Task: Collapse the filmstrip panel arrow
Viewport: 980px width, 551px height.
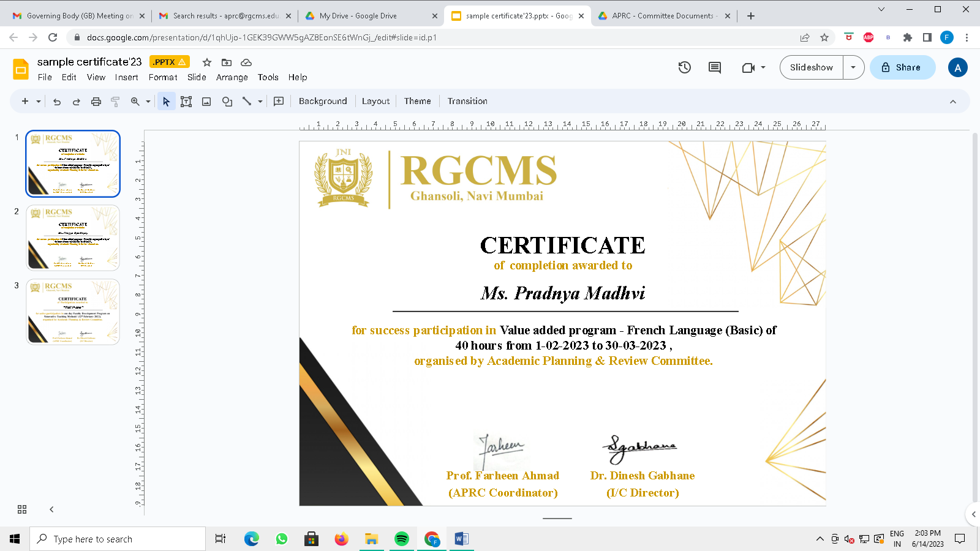Action: click(x=51, y=509)
